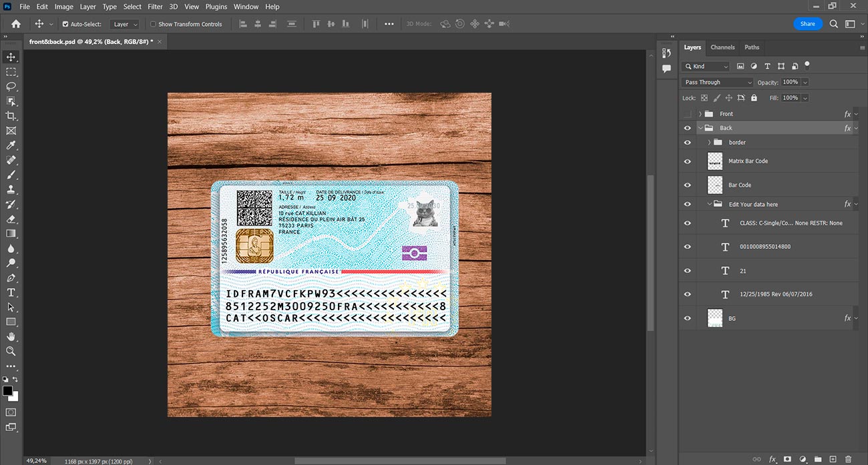Hide the border group
This screenshot has width=868, height=465.
point(688,142)
